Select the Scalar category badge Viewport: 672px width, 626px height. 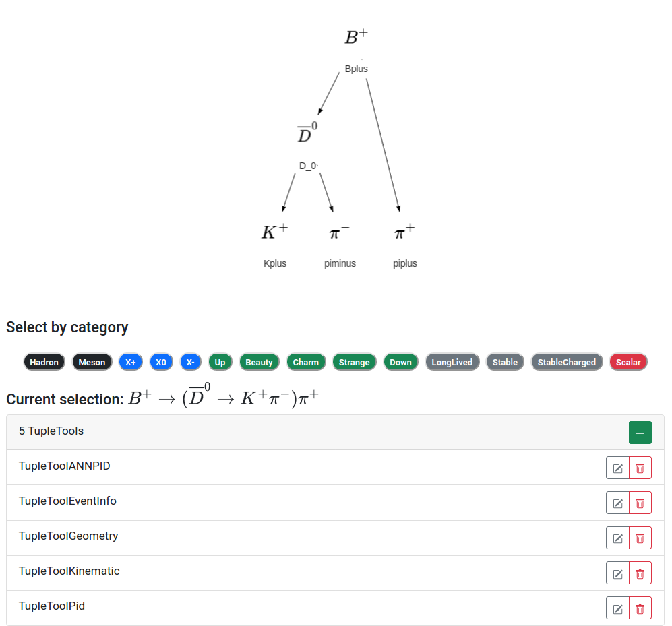[628, 362]
